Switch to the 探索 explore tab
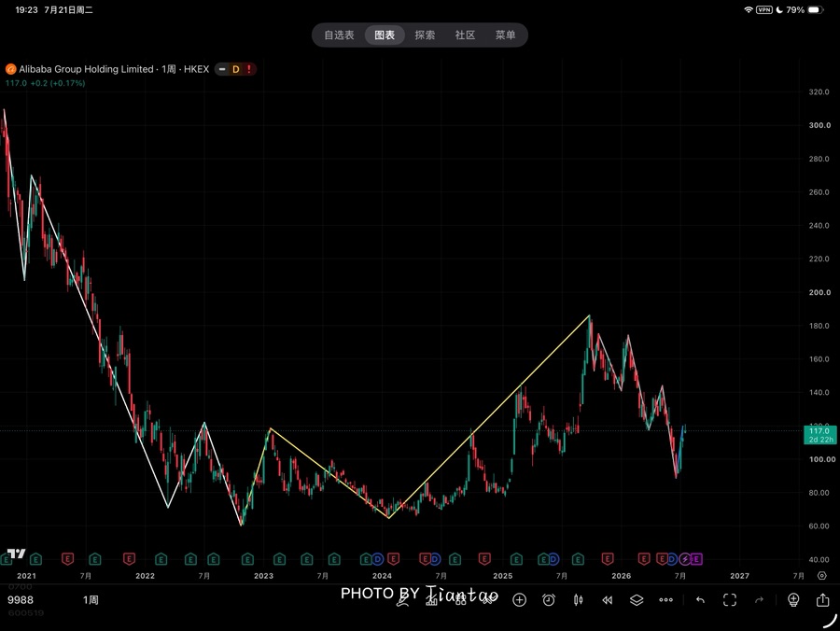This screenshot has width=840, height=631. point(425,35)
